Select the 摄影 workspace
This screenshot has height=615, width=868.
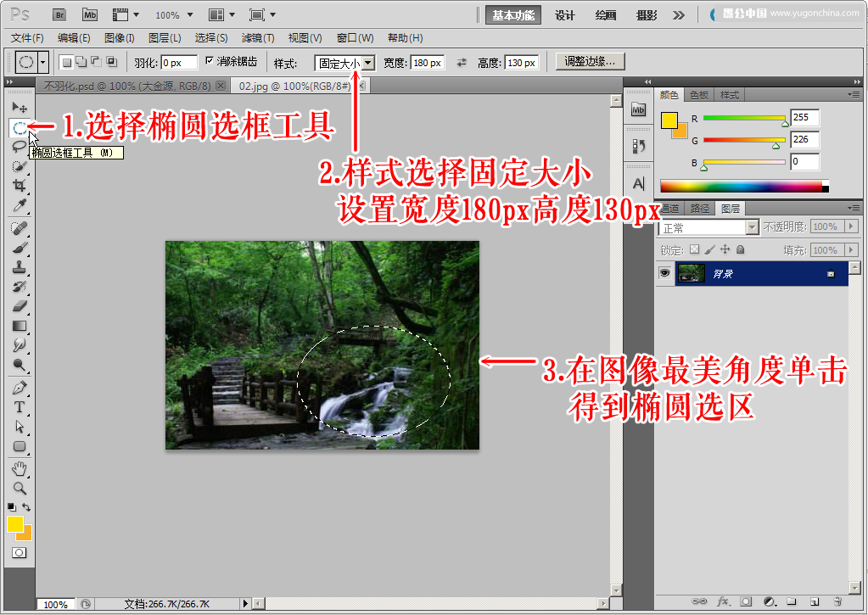click(x=647, y=15)
